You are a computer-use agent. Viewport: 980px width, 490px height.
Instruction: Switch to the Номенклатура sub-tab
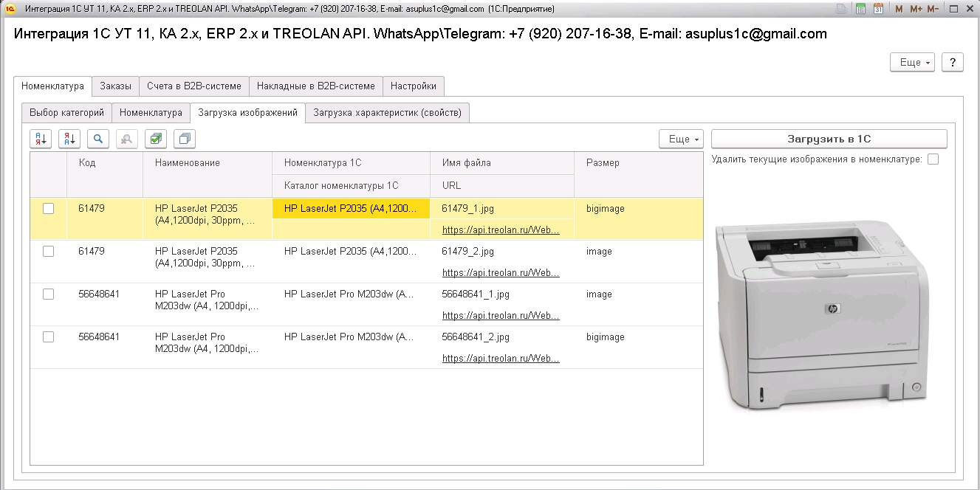[151, 113]
